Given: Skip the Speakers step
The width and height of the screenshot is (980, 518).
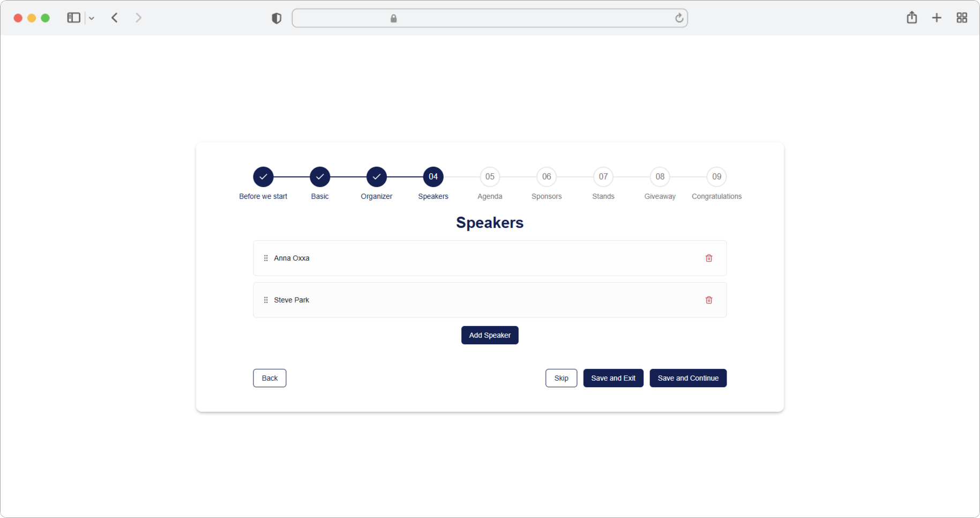Looking at the screenshot, I should 561,378.
